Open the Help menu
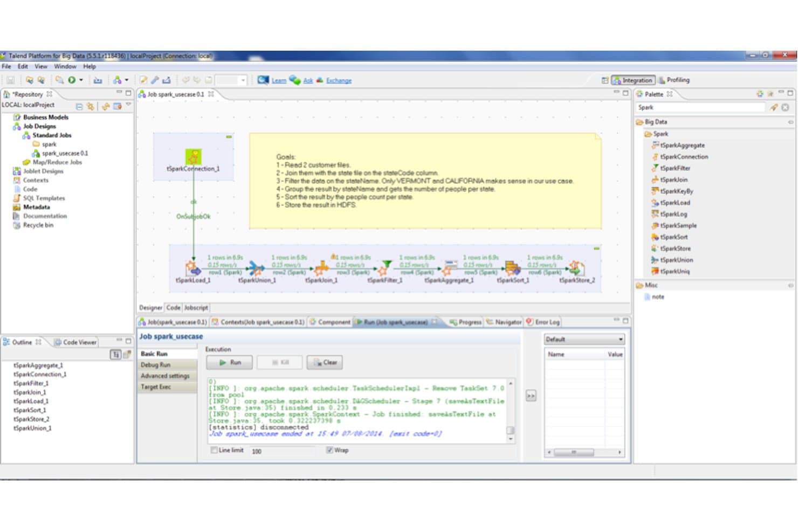Screen dimensions: 798x532 coord(90,66)
